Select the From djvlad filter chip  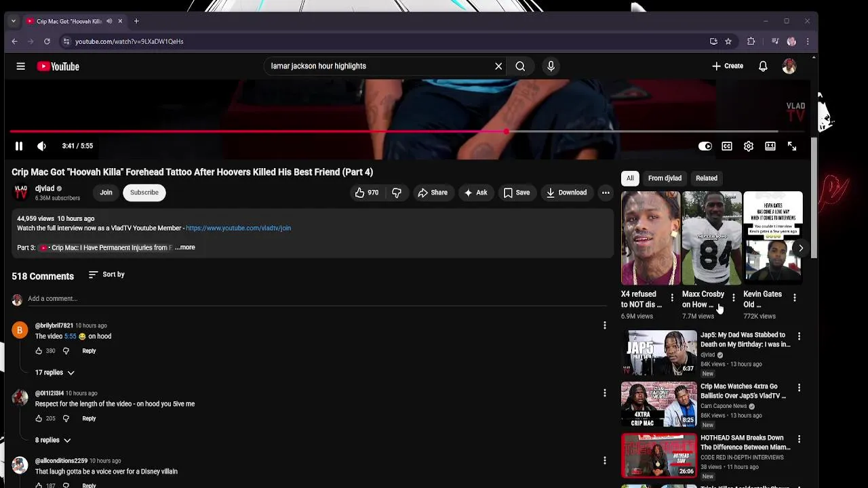pos(665,178)
